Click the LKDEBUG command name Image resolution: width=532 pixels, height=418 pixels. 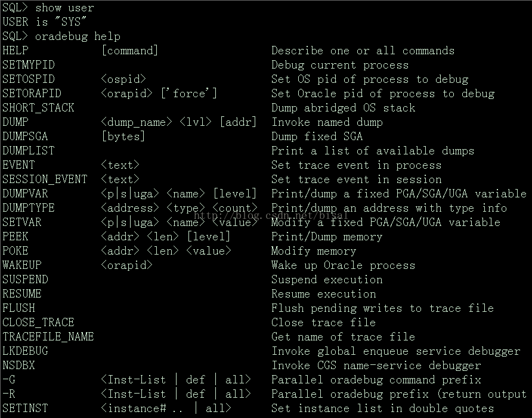(25, 351)
